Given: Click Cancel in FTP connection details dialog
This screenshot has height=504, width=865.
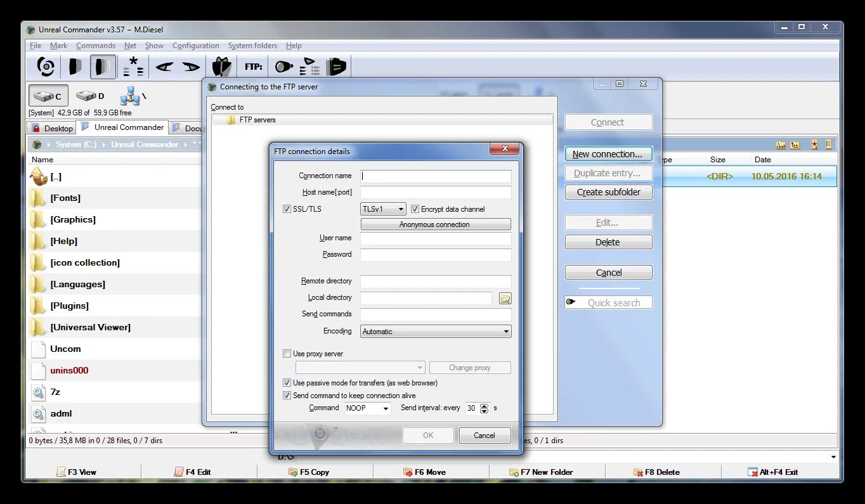Looking at the screenshot, I should point(485,436).
